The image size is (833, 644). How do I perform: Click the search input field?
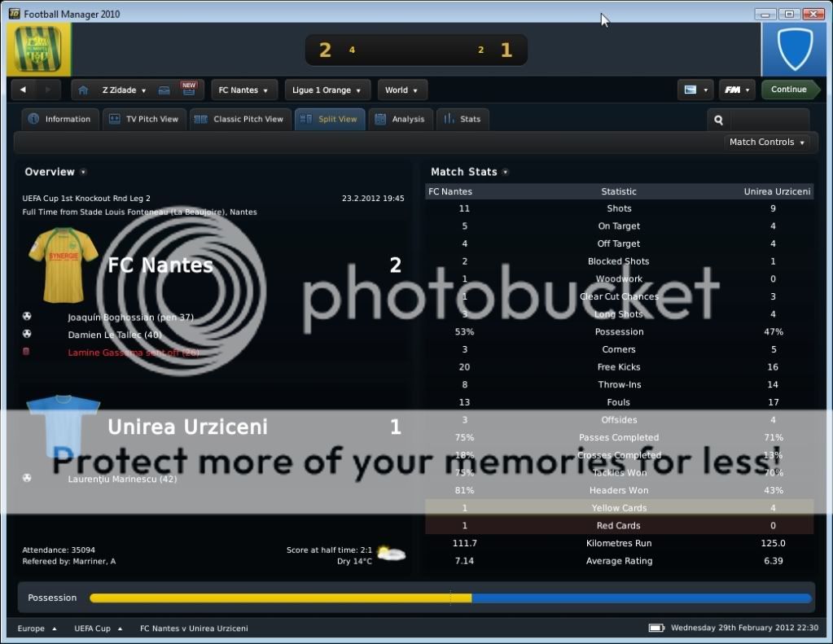pos(769,120)
